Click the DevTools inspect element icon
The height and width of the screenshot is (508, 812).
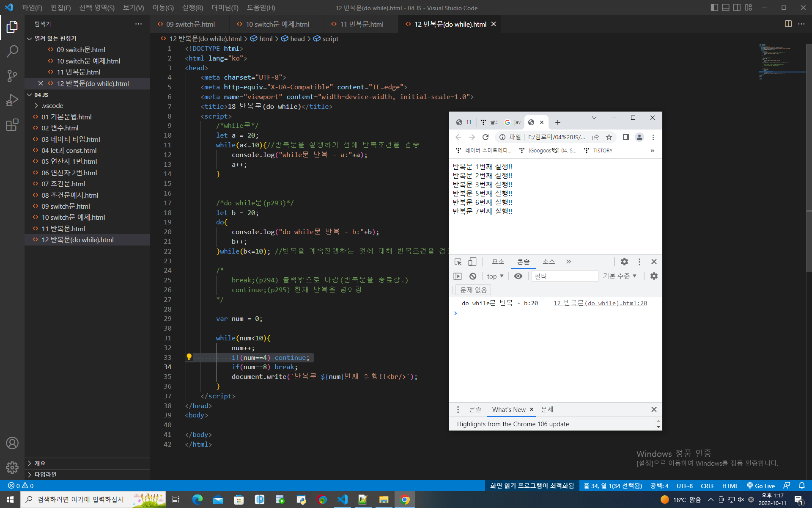[458, 262]
